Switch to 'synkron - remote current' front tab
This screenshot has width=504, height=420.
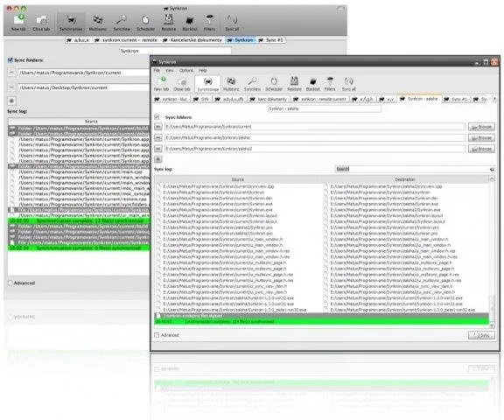(x=320, y=99)
